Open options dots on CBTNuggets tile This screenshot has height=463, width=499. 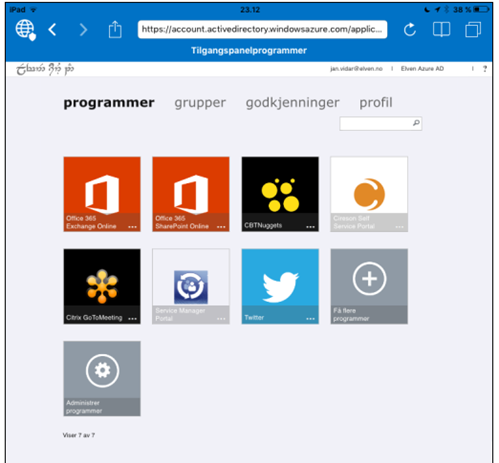[310, 227]
